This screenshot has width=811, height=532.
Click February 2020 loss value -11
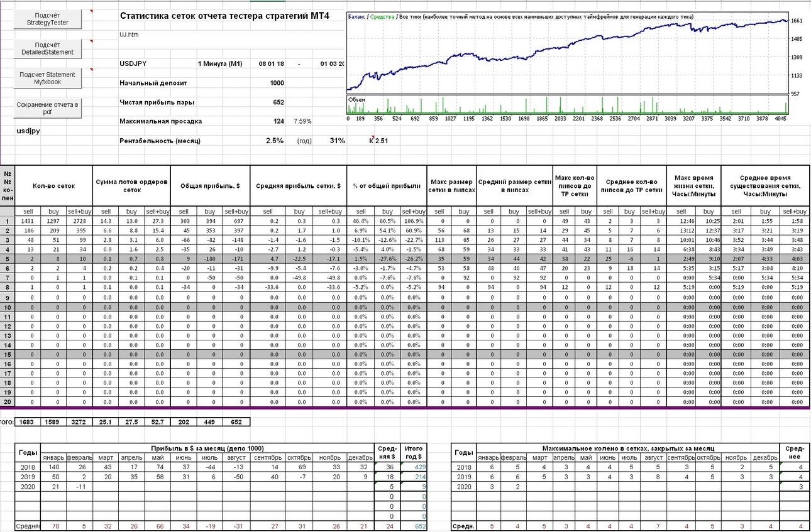pos(80,486)
